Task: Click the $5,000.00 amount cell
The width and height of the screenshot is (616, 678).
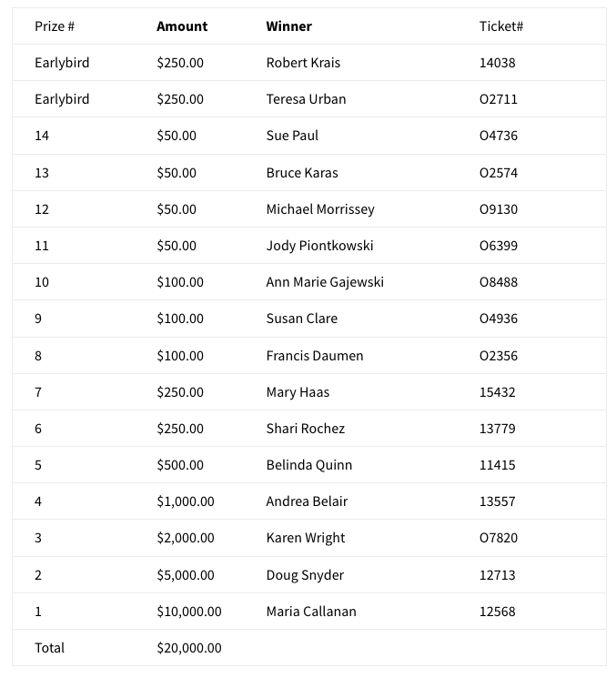Action: (x=185, y=575)
